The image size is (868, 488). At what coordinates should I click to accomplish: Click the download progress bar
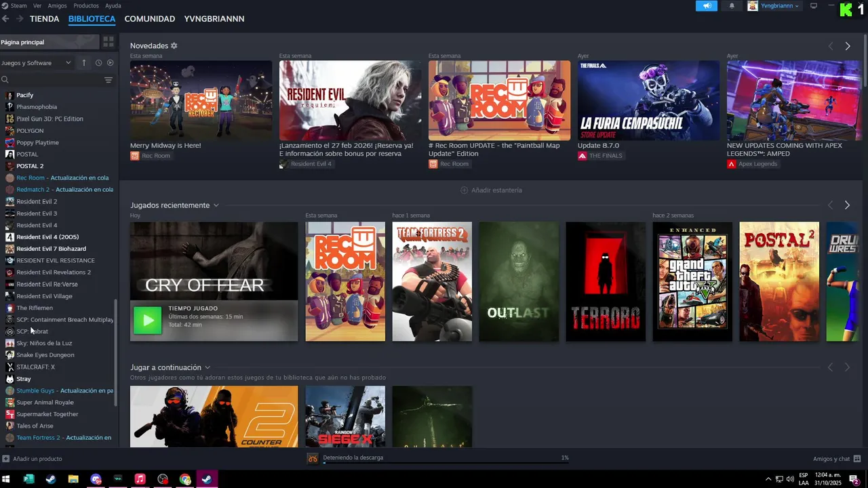pyautogui.click(x=446, y=464)
